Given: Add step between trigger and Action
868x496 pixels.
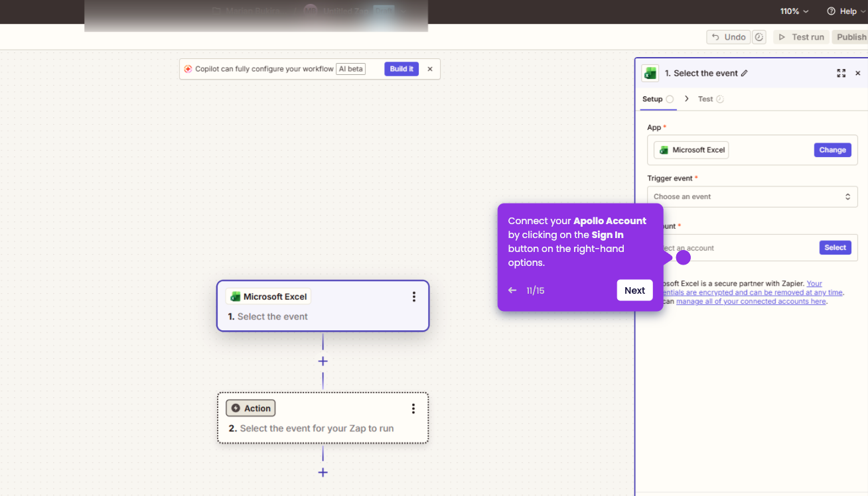Looking at the screenshot, I should pyautogui.click(x=323, y=361).
